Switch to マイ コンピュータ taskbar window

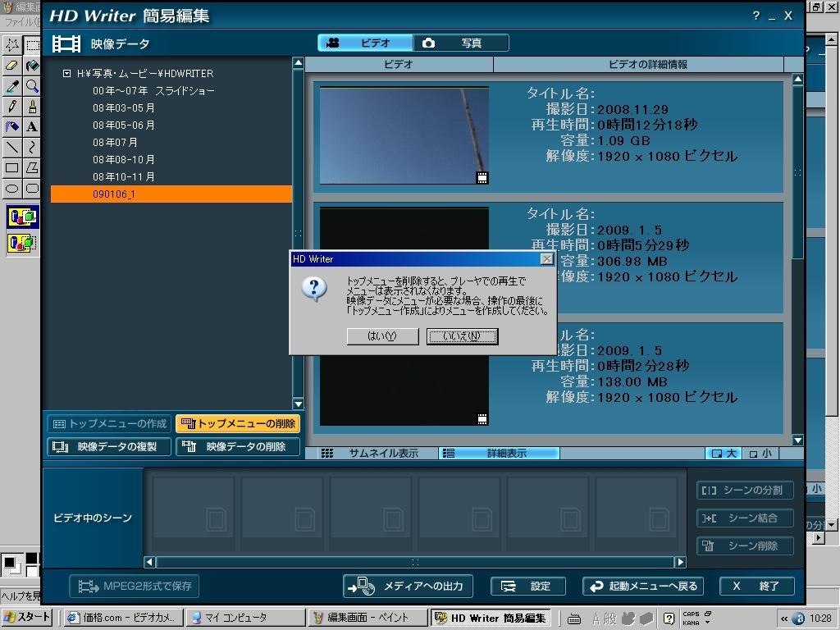pyautogui.click(x=245, y=618)
